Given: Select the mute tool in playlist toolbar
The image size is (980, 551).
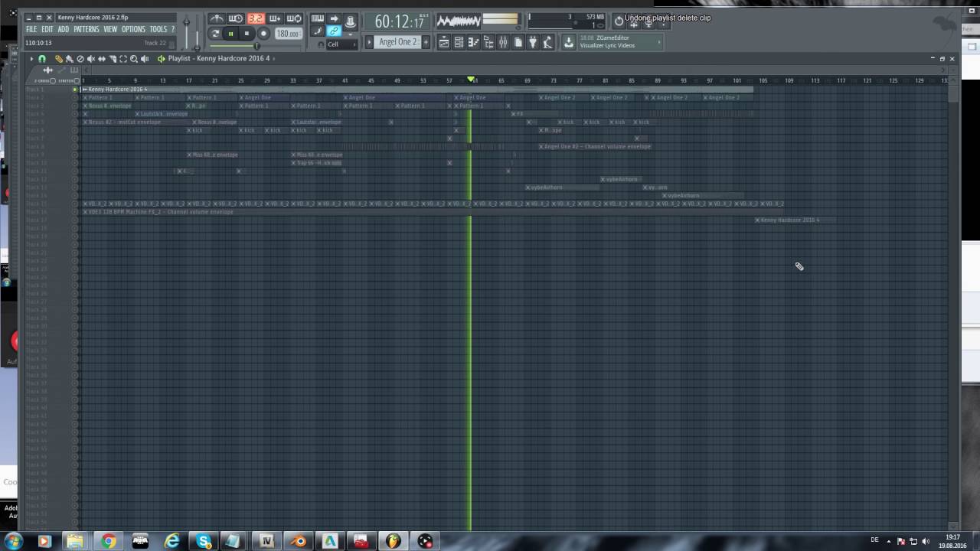Looking at the screenshot, I should tap(91, 58).
